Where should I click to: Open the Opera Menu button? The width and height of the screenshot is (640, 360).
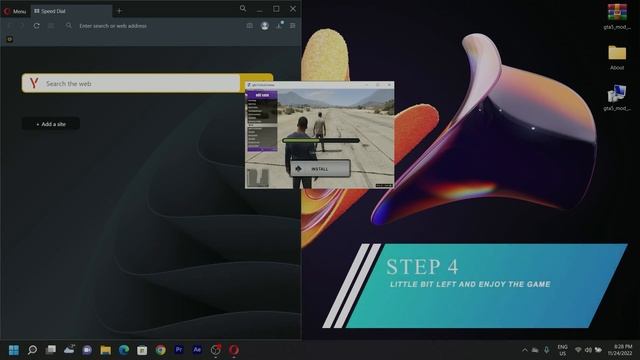15,11
